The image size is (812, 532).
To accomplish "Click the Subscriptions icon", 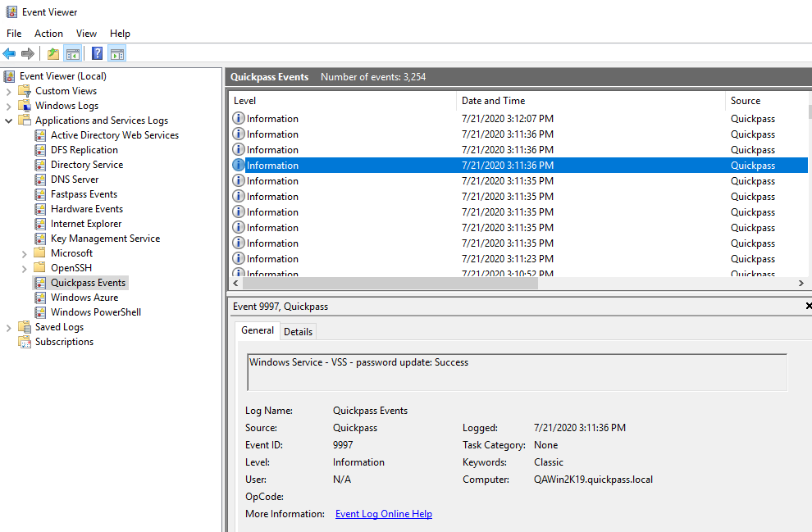I will coord(25,342).
